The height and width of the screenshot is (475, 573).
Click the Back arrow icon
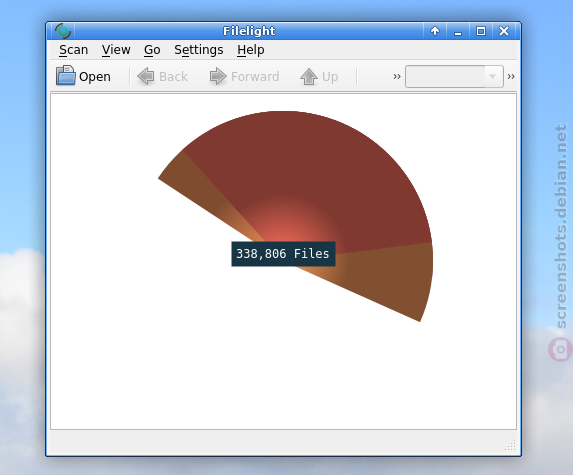[146, 76]
